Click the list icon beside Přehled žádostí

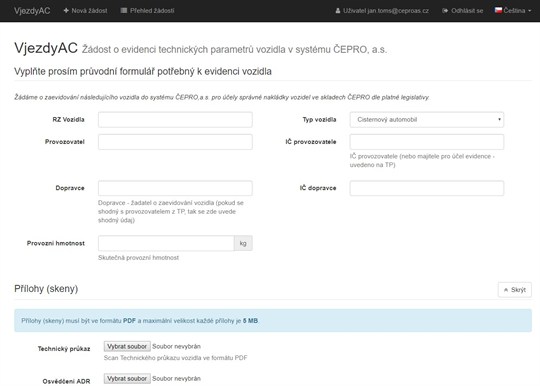pyautogui.click(x=124, y=11)
